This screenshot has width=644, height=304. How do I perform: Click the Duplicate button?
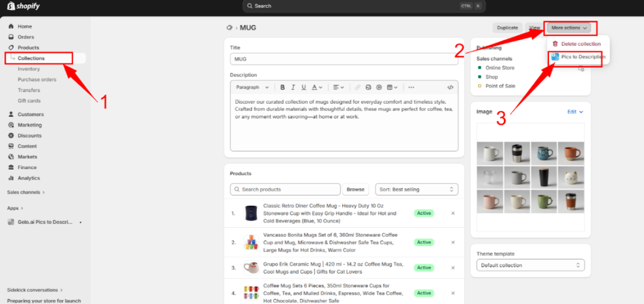point(508,28)
